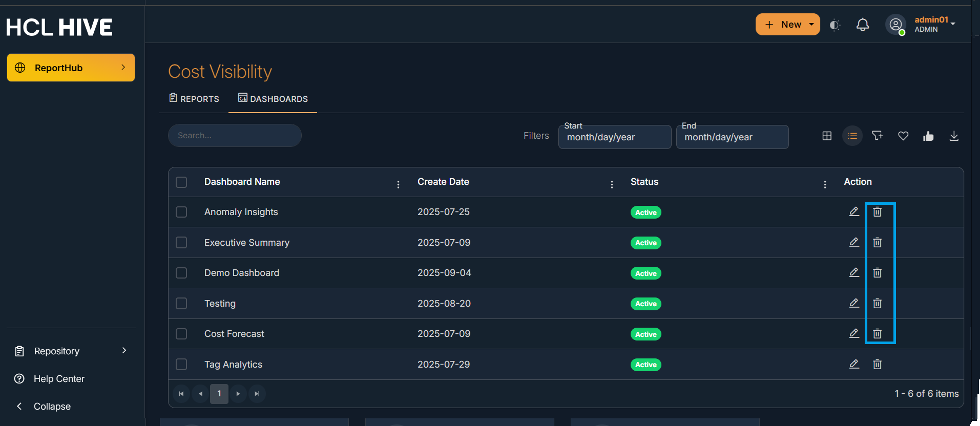This screenshot has height=426, width=980.
Task: Select the list view icon
Action: coord(852,136)
